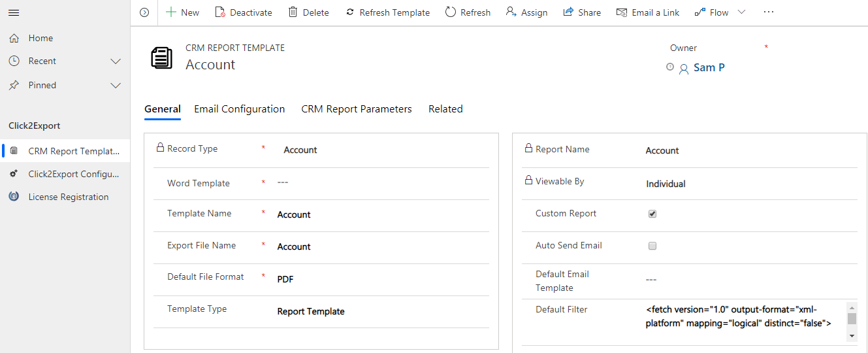868x353 pixels.
Task: Expand the Recent section chevron
Action: coord(116,61)
